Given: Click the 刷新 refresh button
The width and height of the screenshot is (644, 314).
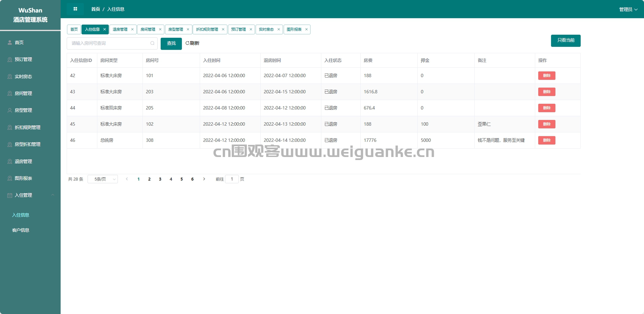Looking at the screenshot, I should pyautogui.click(x=192, y=43).
